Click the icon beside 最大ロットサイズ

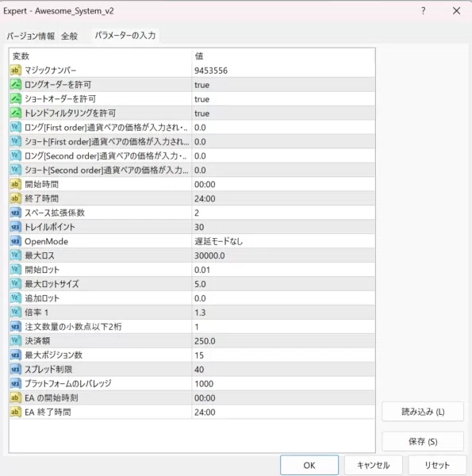pos(16,284)
